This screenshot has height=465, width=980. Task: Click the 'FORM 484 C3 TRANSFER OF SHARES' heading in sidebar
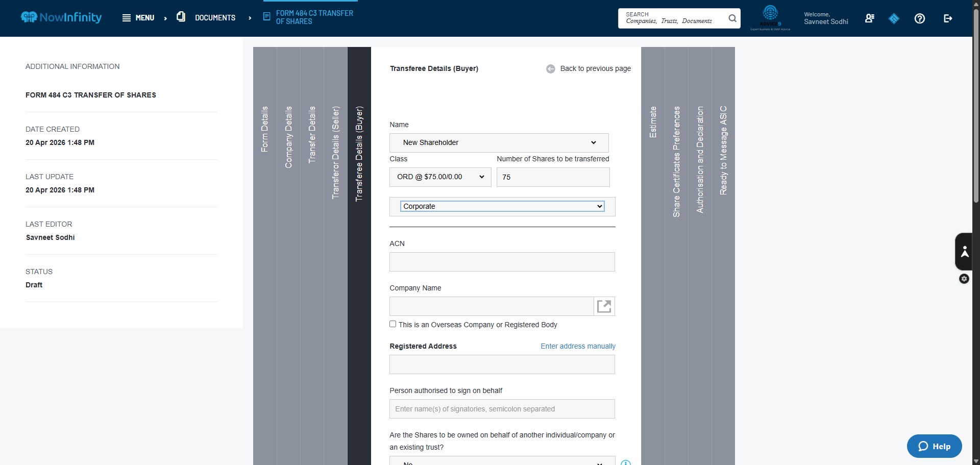(91, 95)
